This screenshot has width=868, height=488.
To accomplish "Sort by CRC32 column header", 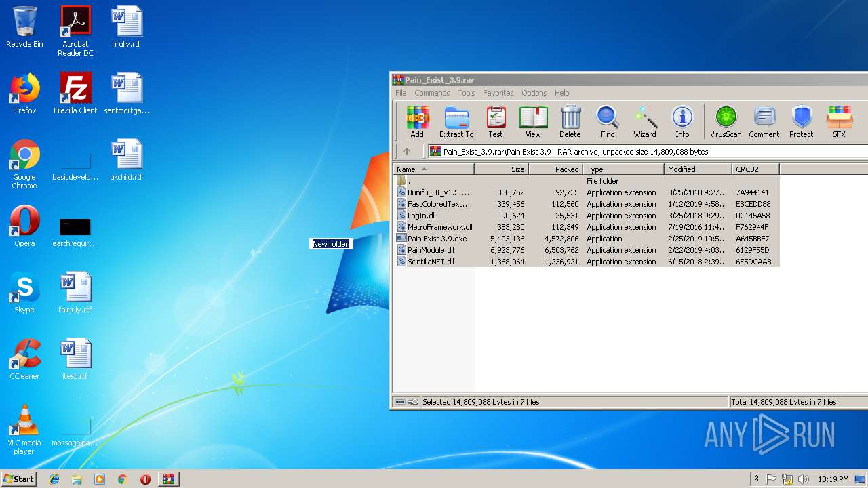I will tap(755, 169).
